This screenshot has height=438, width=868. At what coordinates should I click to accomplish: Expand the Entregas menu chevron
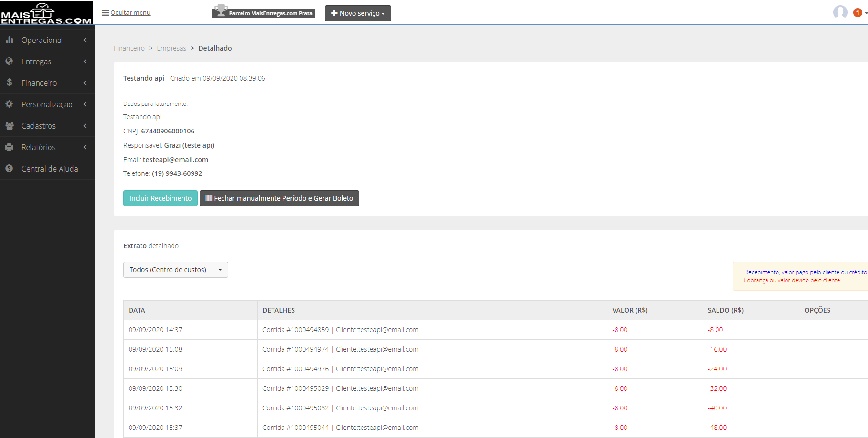pos(85,61)
